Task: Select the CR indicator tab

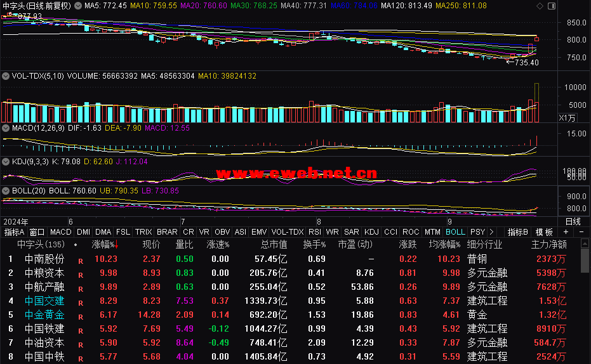Action: (188, 232)
